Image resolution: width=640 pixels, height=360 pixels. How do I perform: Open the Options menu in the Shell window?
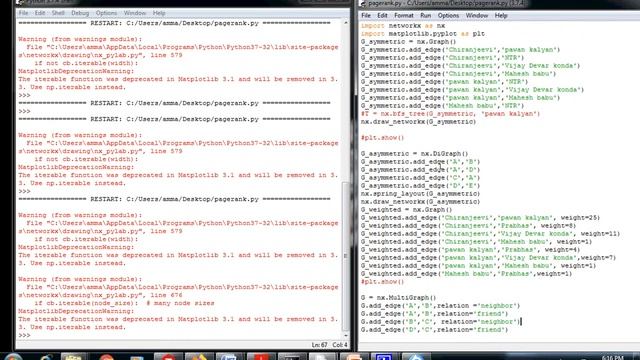(106, 13)
